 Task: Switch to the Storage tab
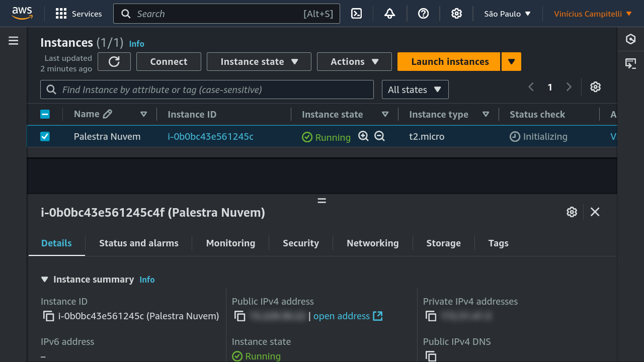coord(443,243)
